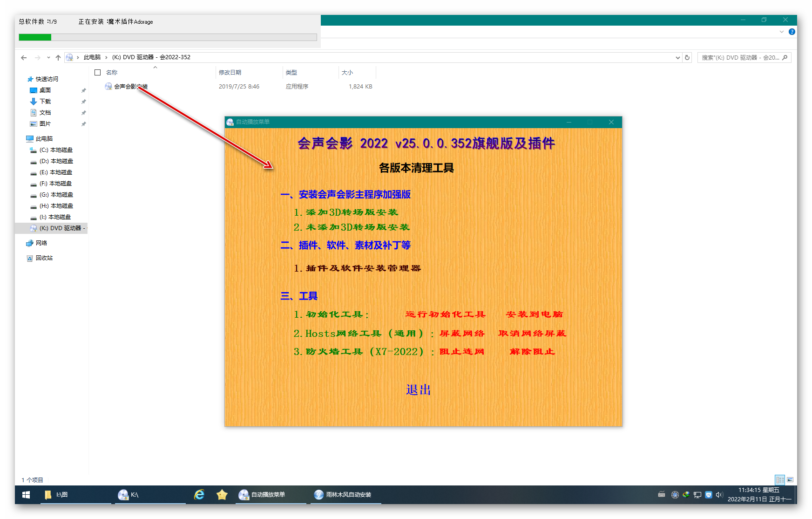Click the network tray icon
This screenshot has height=519, width=812.
697,495
